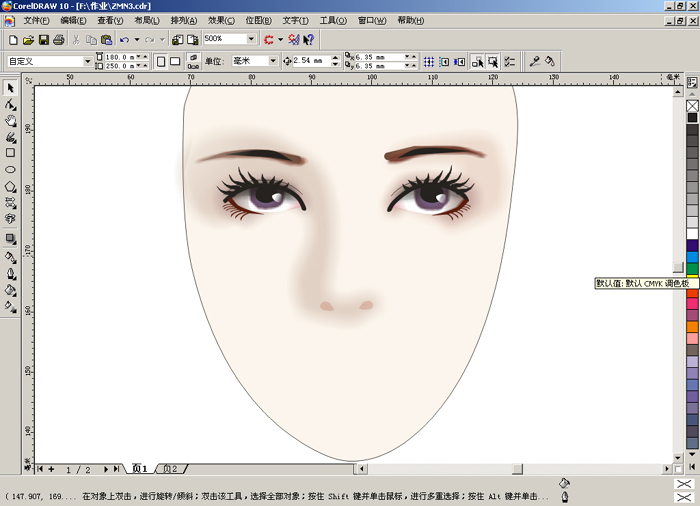Open a file with the Open folder icon
Image resolution: width=700 pixels, height=506 pixels.
coord(29,40)
